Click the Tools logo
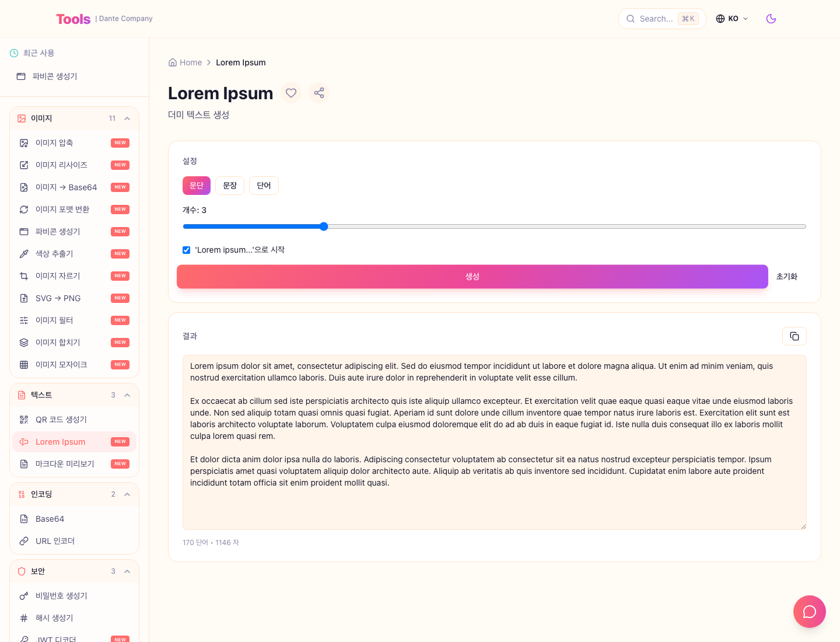This screenshot has width=840, height=642. pos(73,19)
